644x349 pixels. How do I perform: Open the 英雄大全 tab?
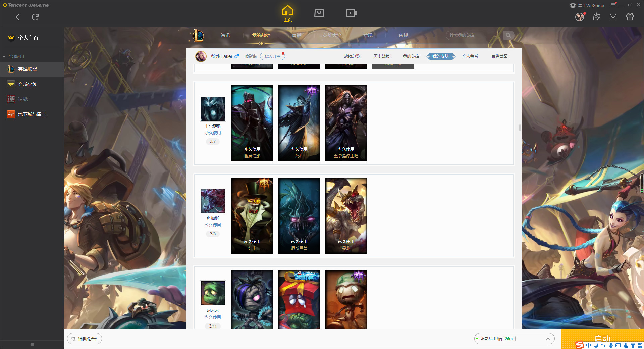tap(332, 35)
